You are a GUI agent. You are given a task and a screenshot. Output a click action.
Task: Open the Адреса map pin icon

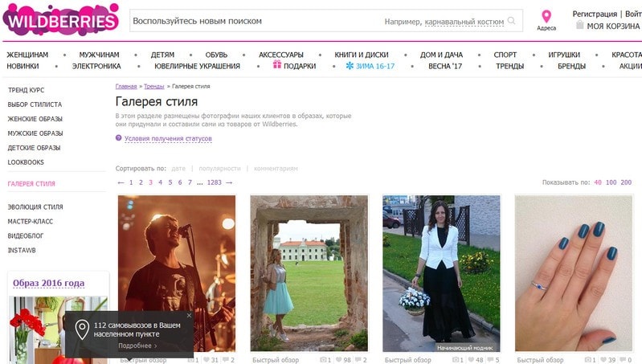(x=546, y=17)
